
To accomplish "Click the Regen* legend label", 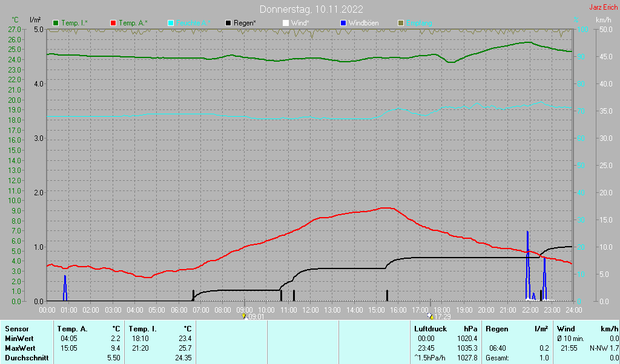I will (246, 23).
